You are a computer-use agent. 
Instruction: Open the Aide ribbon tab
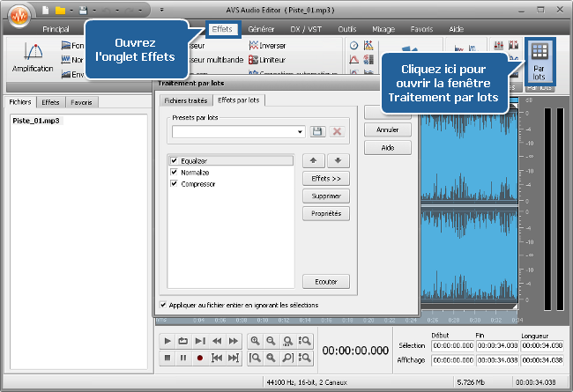pos(456,29)
